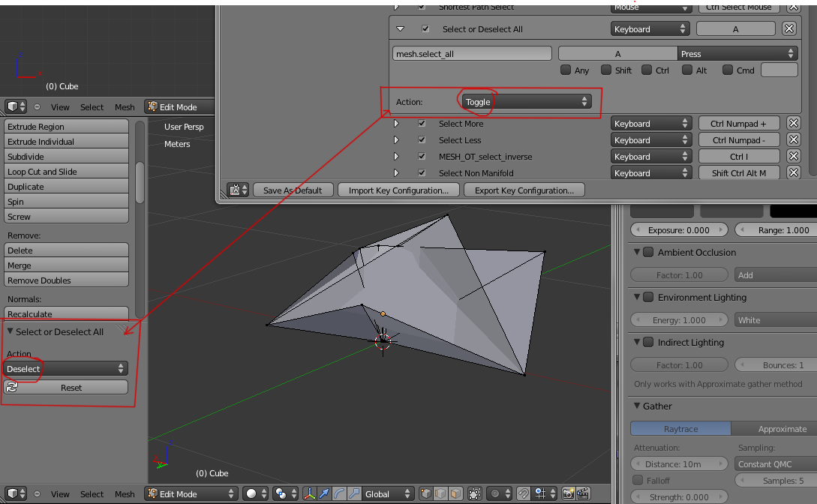Toggle snap magnet icon

point(524,493)
